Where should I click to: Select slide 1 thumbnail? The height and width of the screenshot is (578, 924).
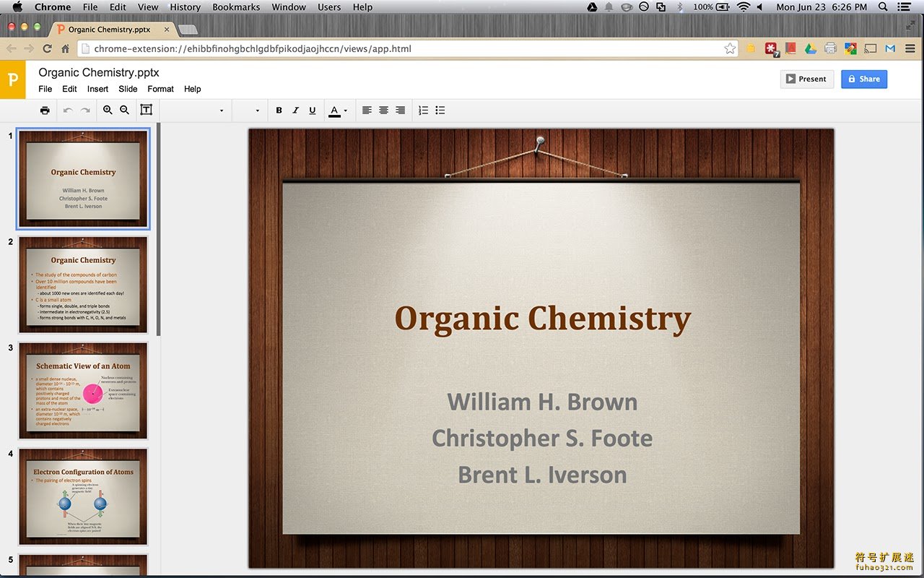[x=83, y=179]
